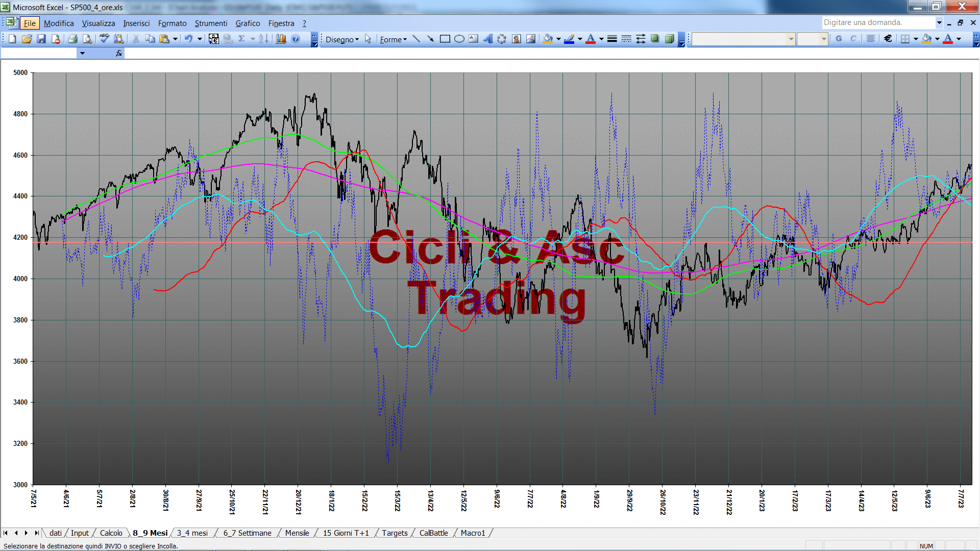Set Line Style thickness

(612, 39)
